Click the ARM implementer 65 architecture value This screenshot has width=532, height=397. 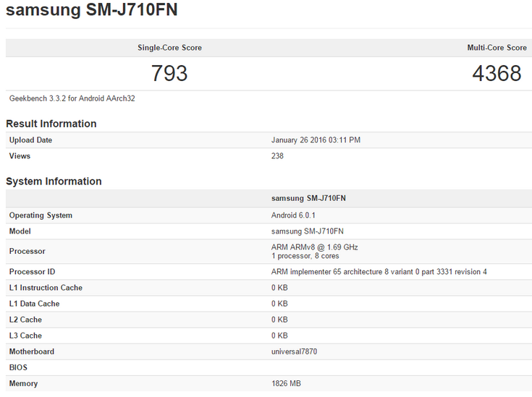[x=379, y=272]
